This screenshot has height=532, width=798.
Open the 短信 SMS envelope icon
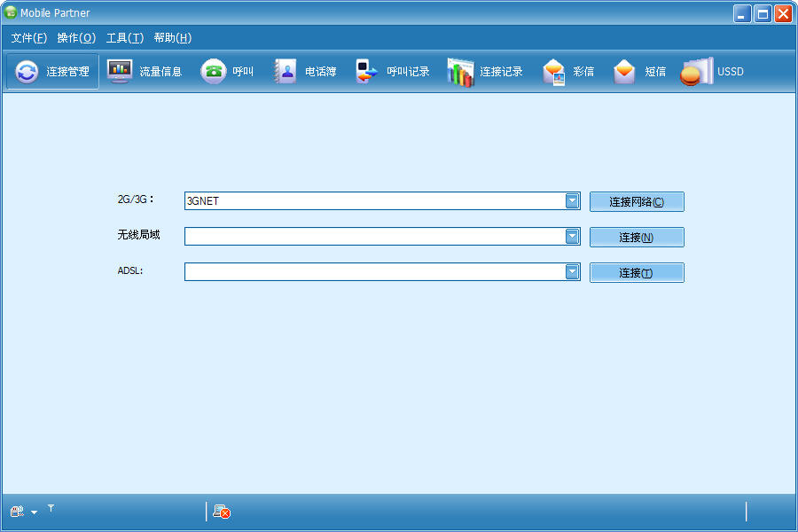(624, 71)
